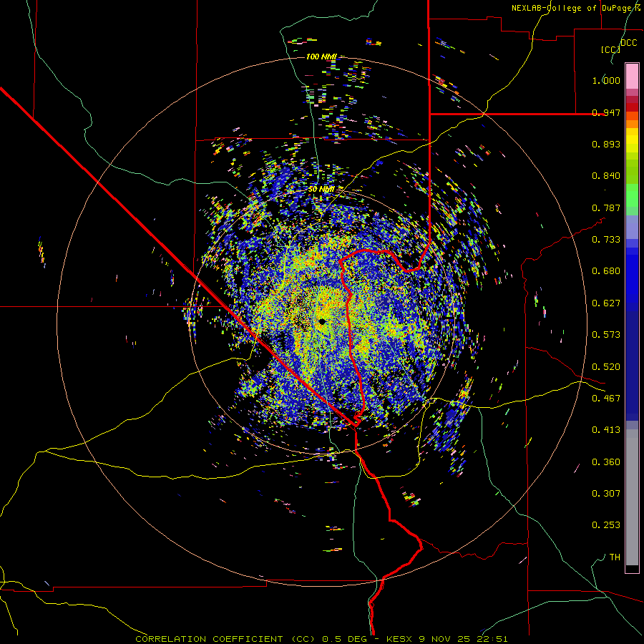The height and width of the screenshot is (644, 644).
Task: Click the TH threshold label
Action: click(615, 557)
